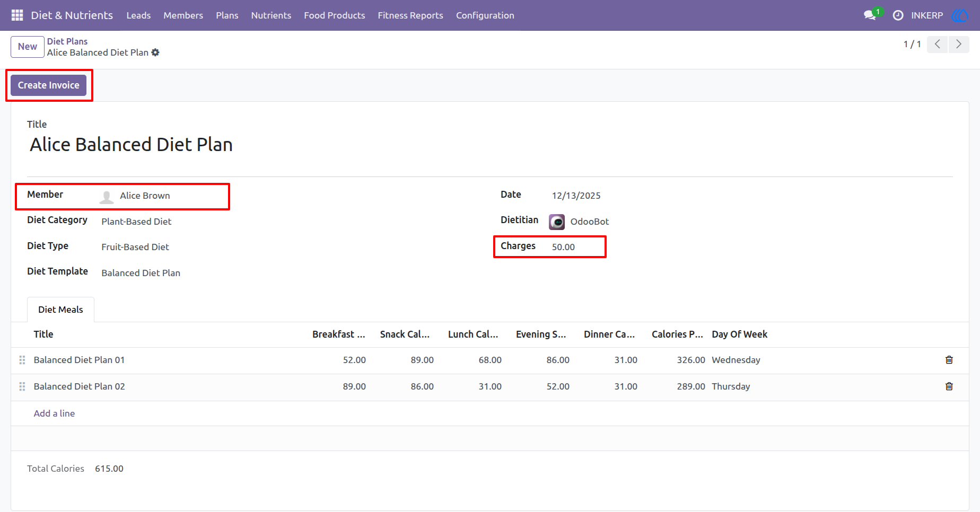The height and width of the screenshot is (512, 980).
Task: Open the Configuration menu
Action: (485, 15)
